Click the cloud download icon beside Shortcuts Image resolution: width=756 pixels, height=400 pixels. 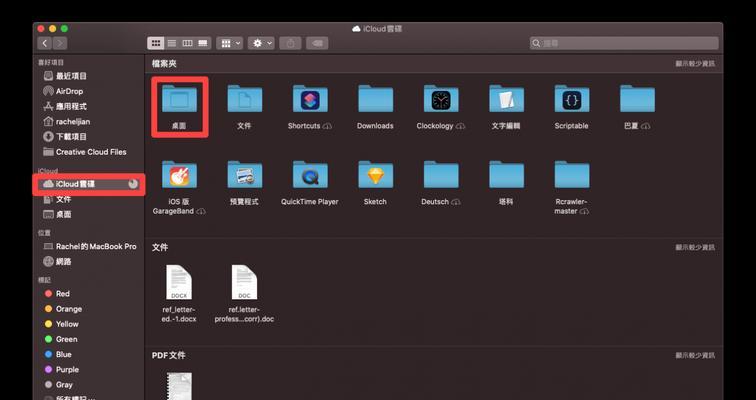tap(327, 126)
